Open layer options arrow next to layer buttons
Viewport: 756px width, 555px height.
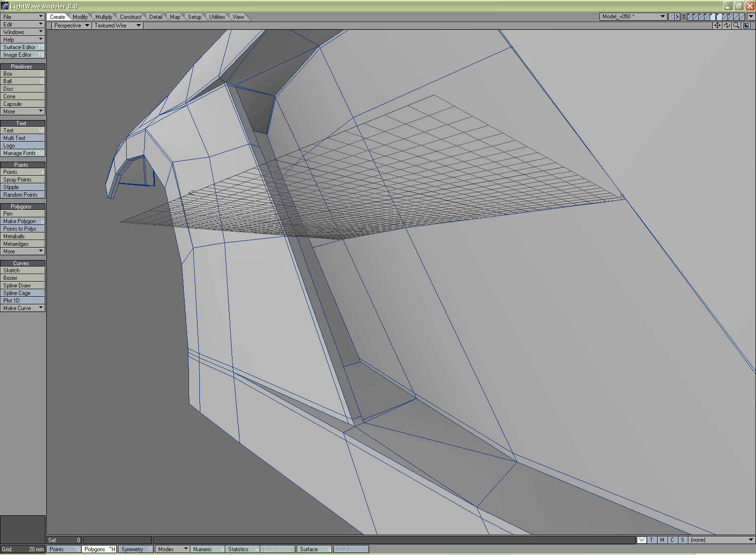click(x=751, y=17)
